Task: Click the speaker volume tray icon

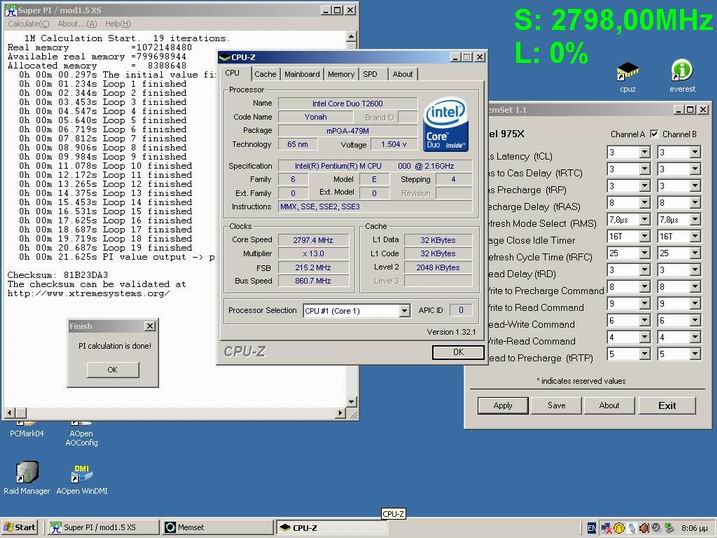Action: [644, 528]
